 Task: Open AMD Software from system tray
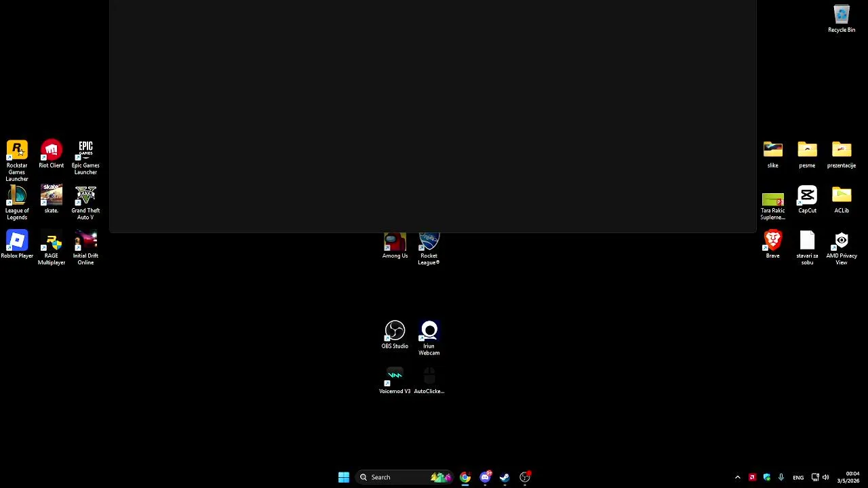click(x=752, y=477)
